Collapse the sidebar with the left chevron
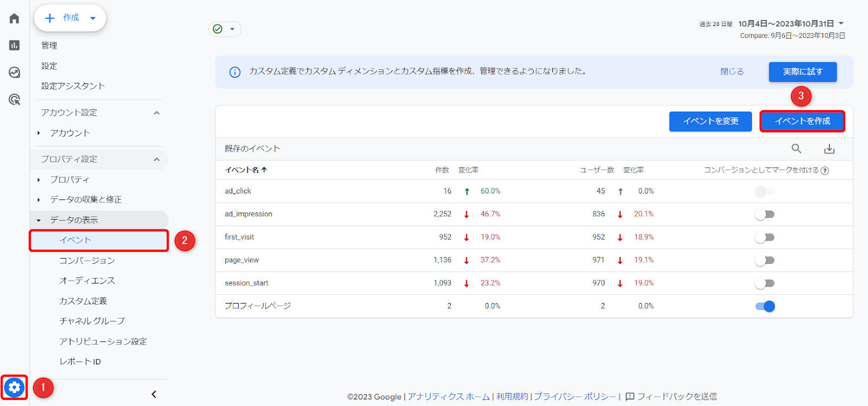Screen dimensions: 868x406 [154, 394]
